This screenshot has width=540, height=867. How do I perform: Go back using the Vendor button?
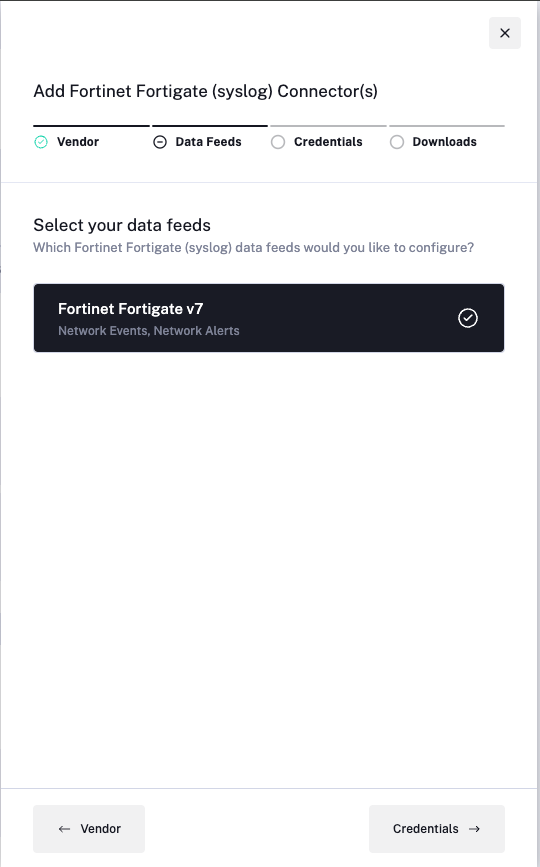click(89, 829)
